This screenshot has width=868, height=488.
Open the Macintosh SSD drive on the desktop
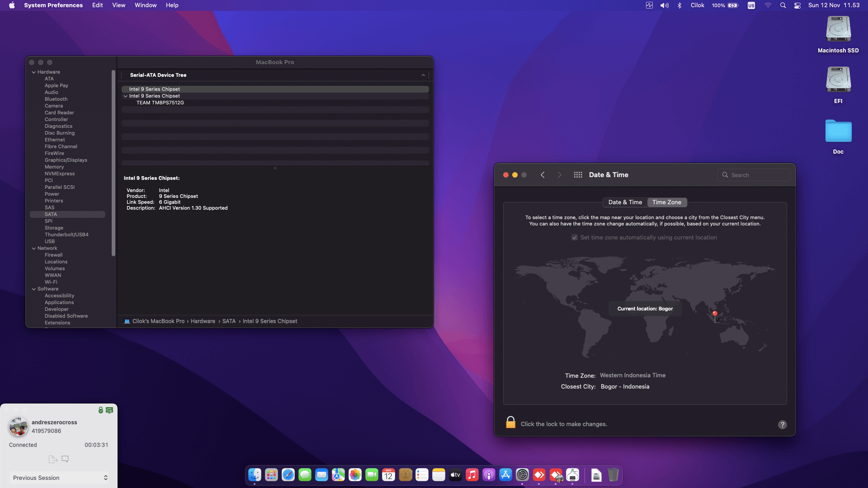[838, 35]
